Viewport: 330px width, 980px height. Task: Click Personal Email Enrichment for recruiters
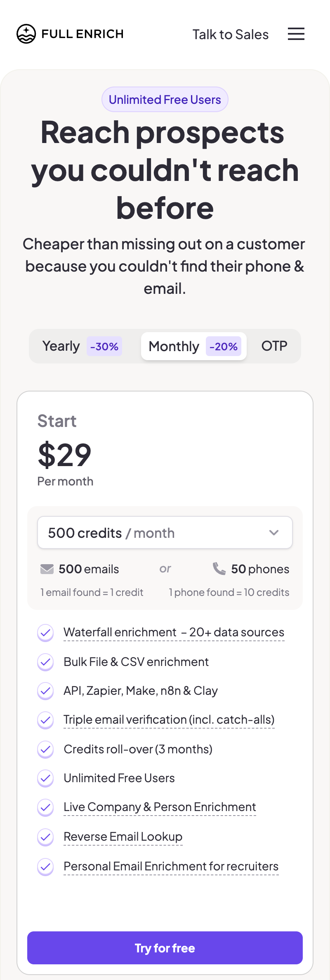pos(171,866)
